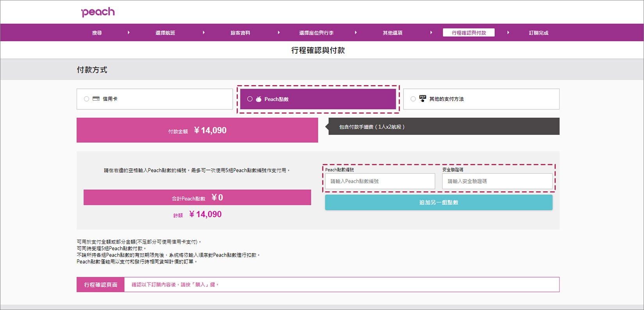This screenshot has width=644, height=310.
Task: Click the peach fruit icon
Action: [259, 99]
